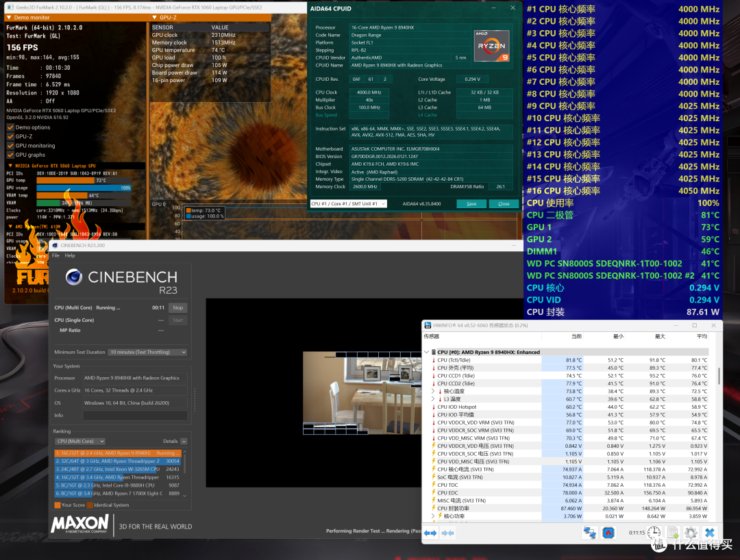Click the 当前 column header in HWiNFO

[x=576, y=337]
